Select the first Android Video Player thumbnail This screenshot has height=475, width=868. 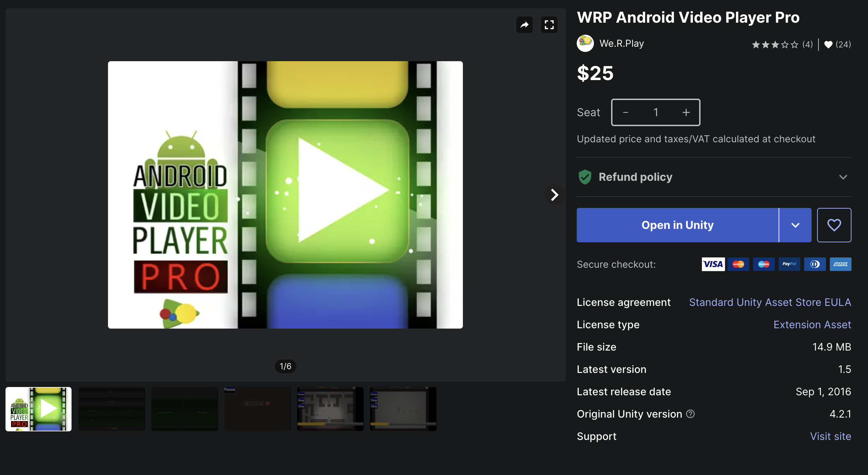[x=39, y=409]
